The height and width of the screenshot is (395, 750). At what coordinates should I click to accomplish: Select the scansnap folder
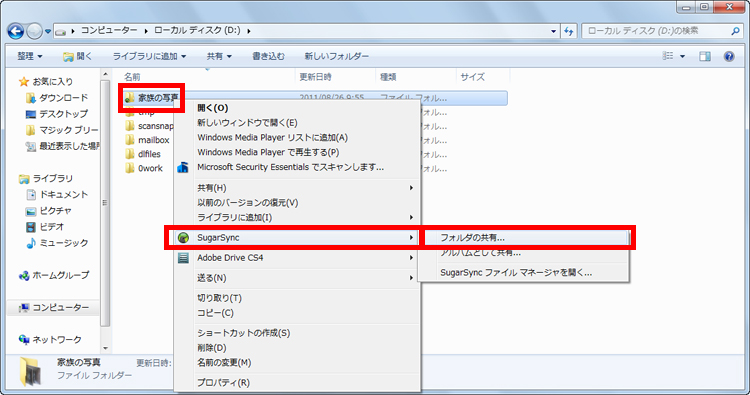point(149,126)
